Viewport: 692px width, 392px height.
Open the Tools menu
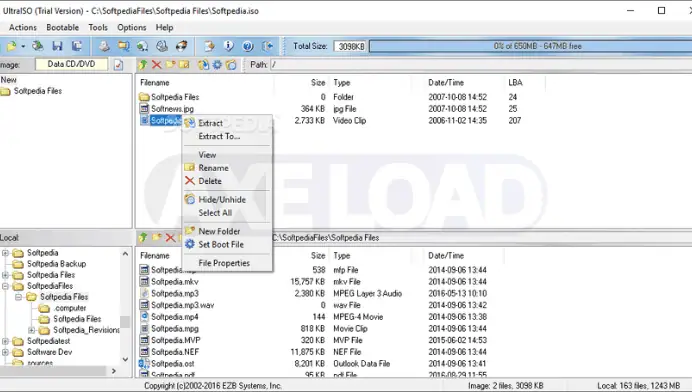pyautogui.click(x=98, y=27)
